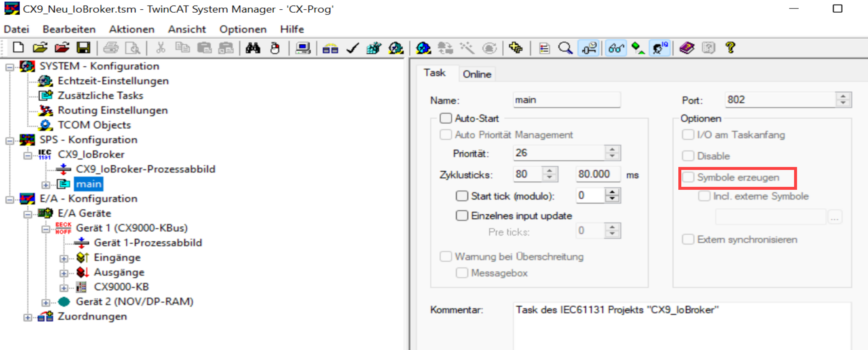Image resolution: width=868 pixels, height=350 pixels.
Task: Toggle the head icon marked IQ
Action: 660,48
